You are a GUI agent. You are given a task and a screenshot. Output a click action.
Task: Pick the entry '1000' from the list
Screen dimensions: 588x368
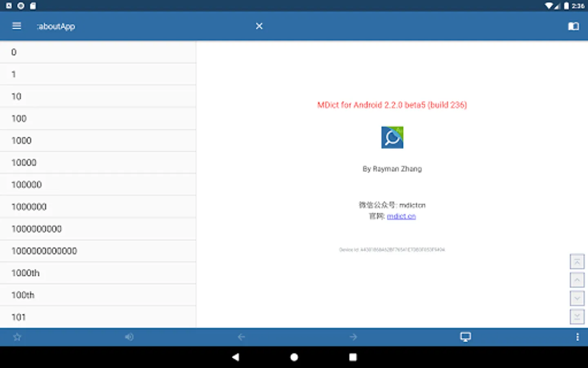[98, 141]
